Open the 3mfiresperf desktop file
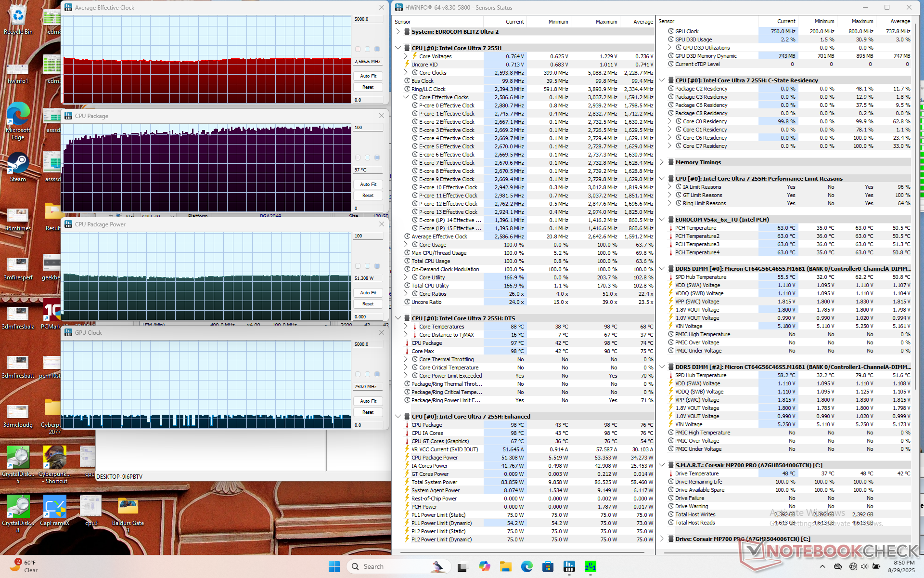The image size is (924, 578). [18, 269]
